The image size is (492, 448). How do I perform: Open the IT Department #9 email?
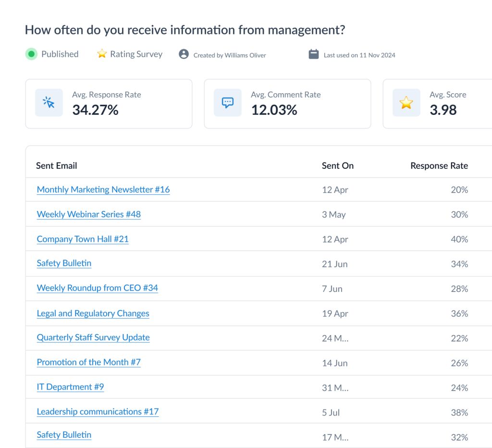click(70, 387)
